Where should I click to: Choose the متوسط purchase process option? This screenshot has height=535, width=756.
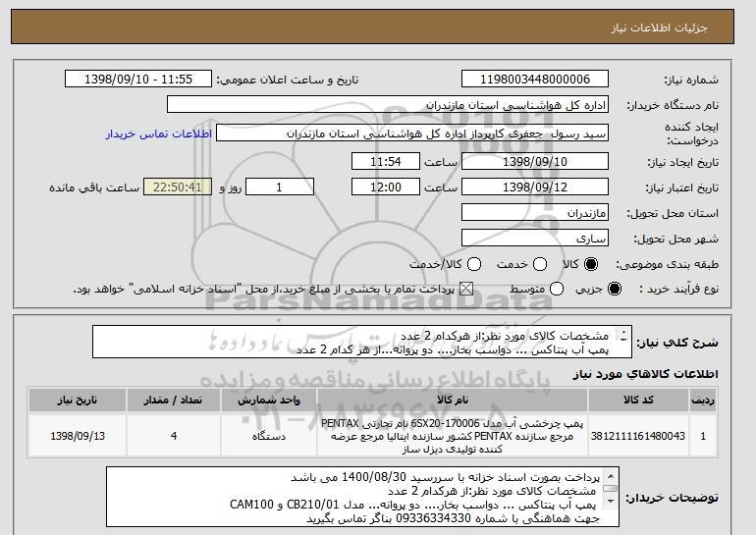coord(557,290)
